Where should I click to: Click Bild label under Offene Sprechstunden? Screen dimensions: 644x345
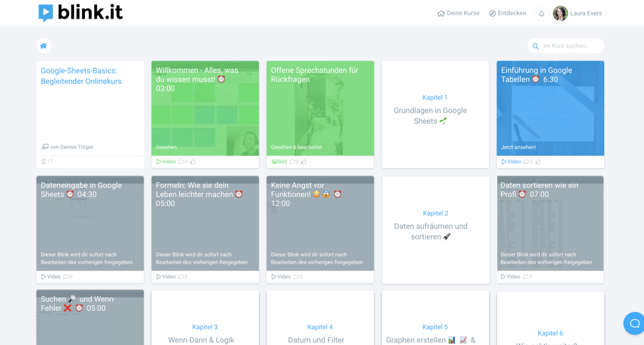279,162
